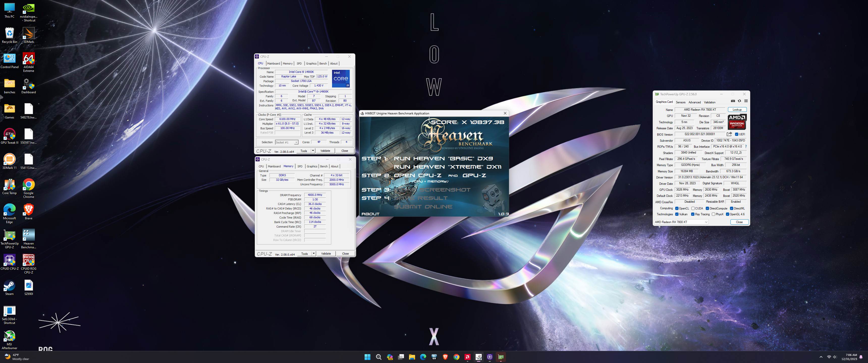Click Run Heaven "Basic" DX9 in HWBOT
Image resolution: width=868 pixels, height=363 pixels.
pyautogui.click(x=443, y=158)
